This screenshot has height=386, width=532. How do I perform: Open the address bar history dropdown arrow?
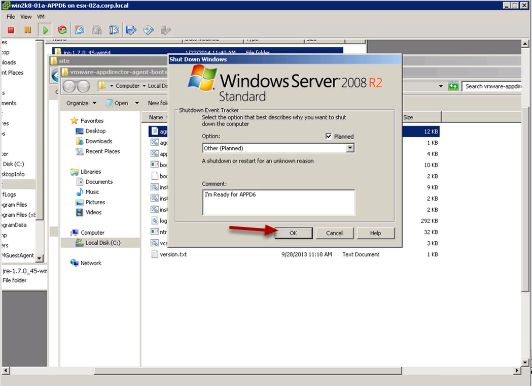[x=441, y=86]
